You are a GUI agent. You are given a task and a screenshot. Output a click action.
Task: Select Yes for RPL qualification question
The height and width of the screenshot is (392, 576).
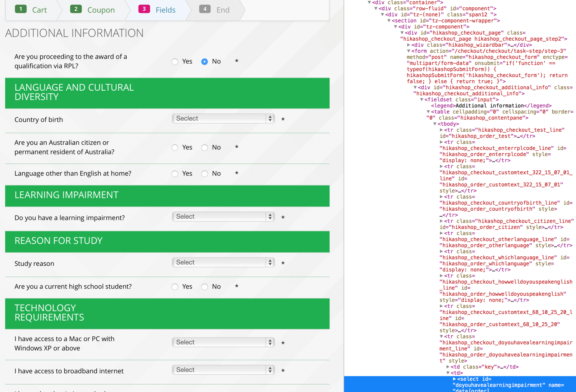(x=175, y=62)
